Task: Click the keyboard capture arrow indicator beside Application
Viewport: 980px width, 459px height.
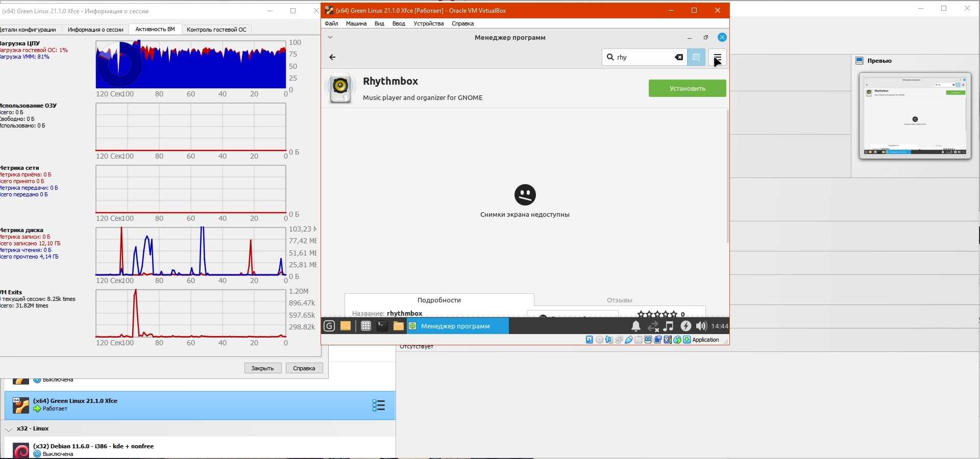Action: tap(687, 340)
